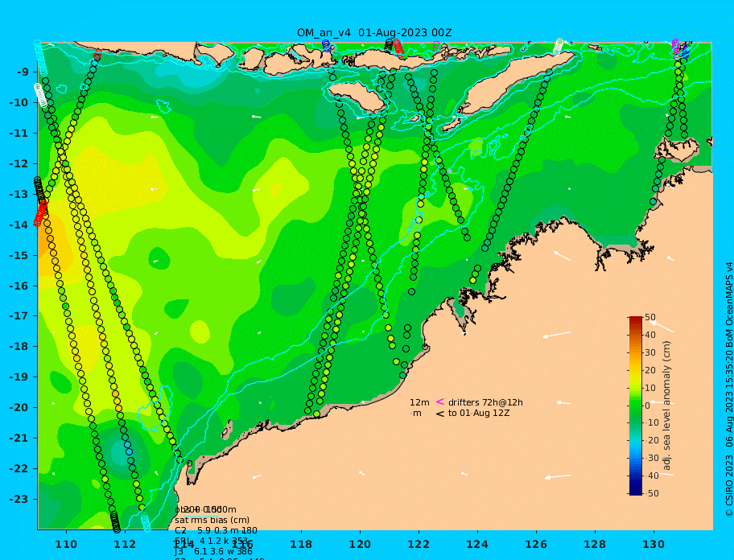The height and width of the screenshot is (560, 734).
Task: Click the longitude axis label '112'
Action: [x=125, y=544]
